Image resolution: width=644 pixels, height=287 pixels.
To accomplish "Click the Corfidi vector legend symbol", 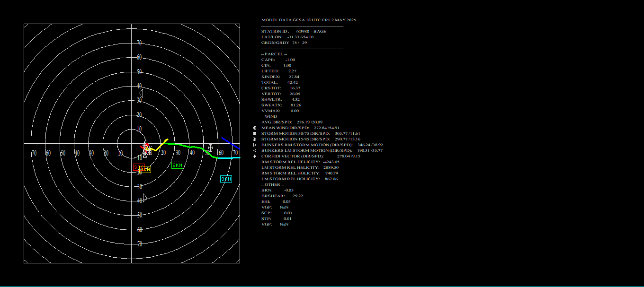I will (x=255, y=156).
